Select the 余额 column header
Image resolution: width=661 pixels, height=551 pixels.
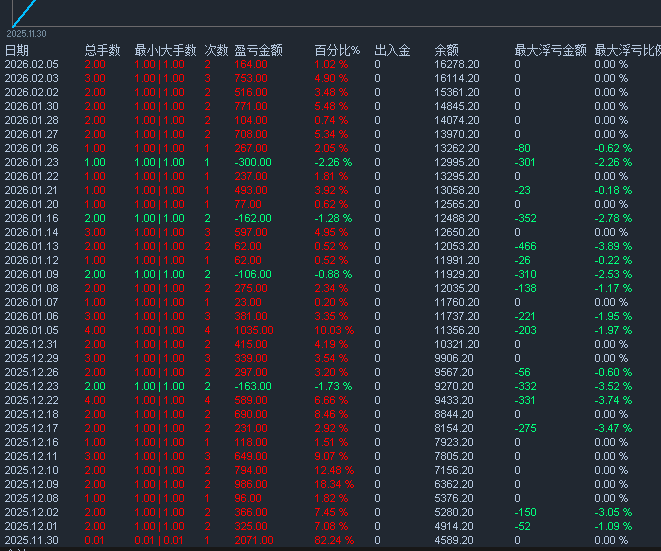point(446,50)
